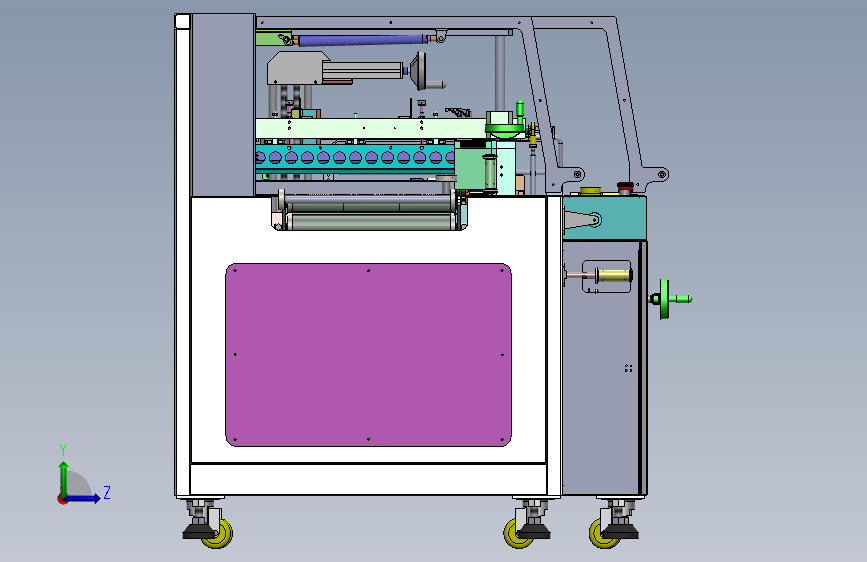867x562 pixels.
Task: Select the teal plate with round holes
Action: click(x=355, y=158)
